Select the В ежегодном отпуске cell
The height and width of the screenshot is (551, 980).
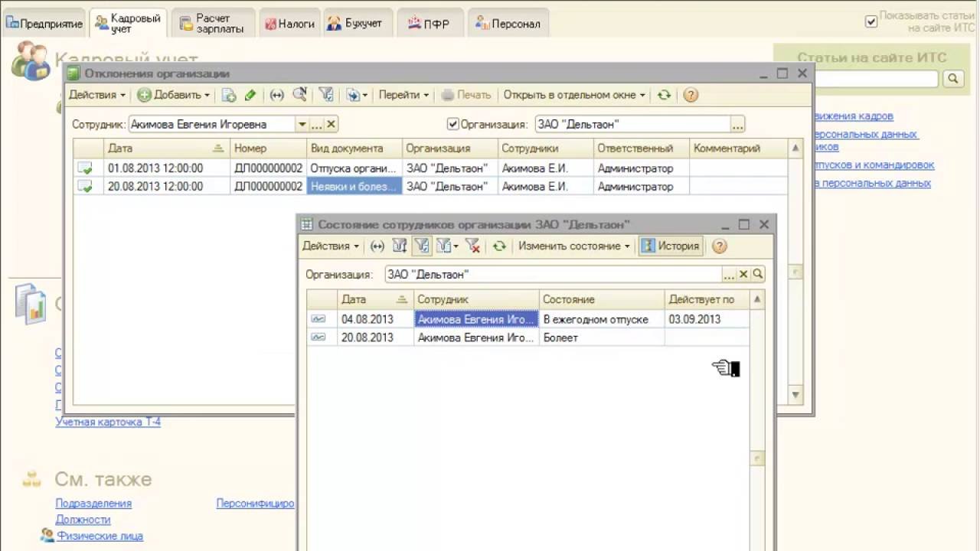[x=602, y=319]
